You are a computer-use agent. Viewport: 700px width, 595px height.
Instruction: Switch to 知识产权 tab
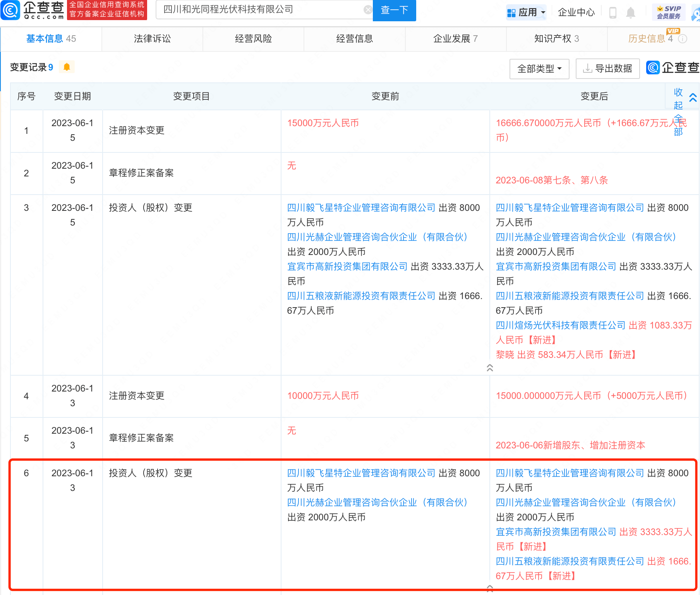pos(556,39)
